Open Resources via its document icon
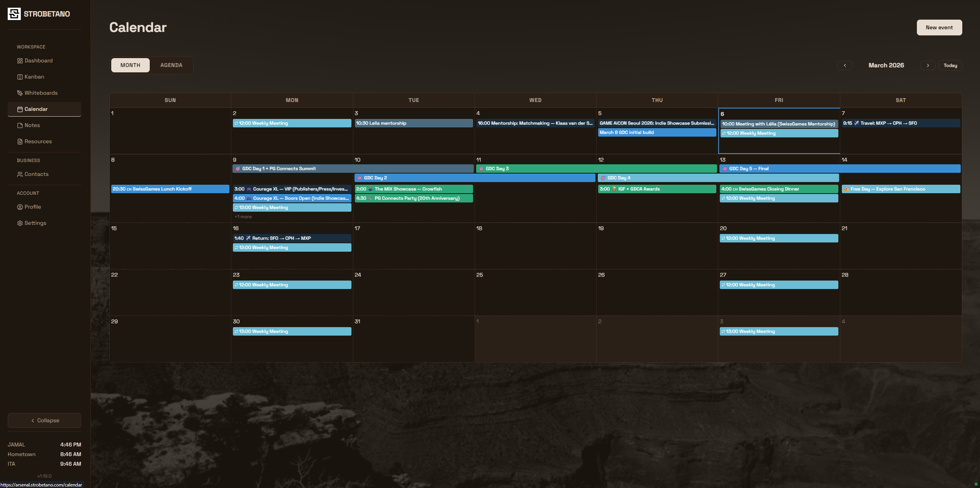 point(20,141)
